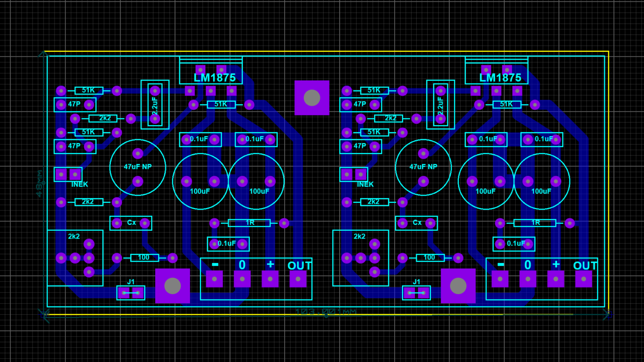The image size is (644, 362).
Task: Select the 2.2uF capacitor label on right channel
Action: tap(440, 105)
